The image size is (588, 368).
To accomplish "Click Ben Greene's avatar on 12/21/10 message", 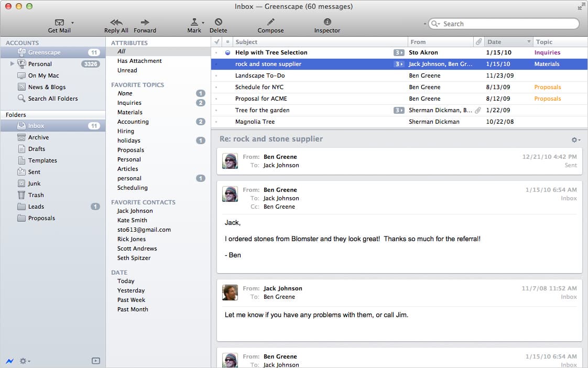I will tap(230, 161).
